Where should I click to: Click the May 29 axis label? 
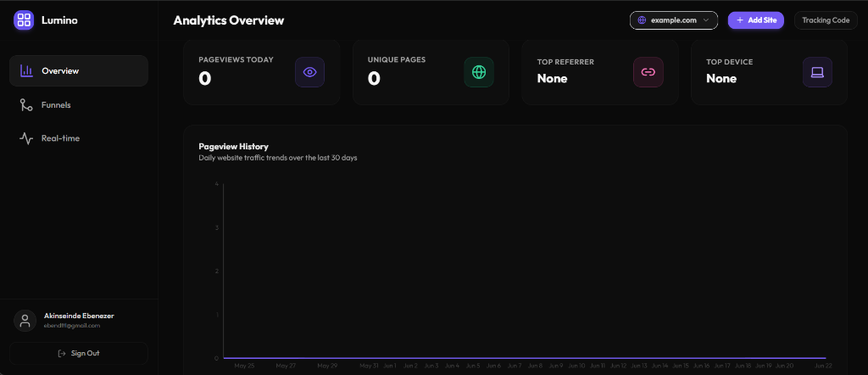(x=327, y=366)
